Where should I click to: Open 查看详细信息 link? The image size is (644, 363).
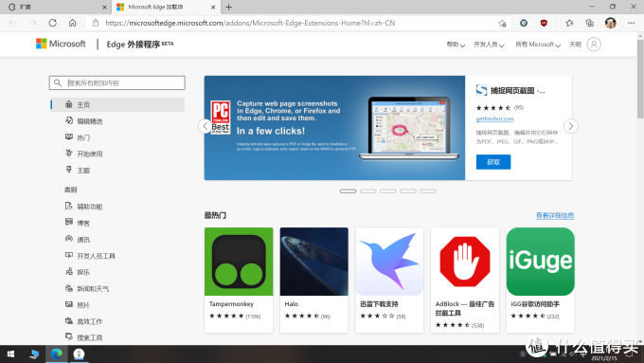click(x=555, y=215)
